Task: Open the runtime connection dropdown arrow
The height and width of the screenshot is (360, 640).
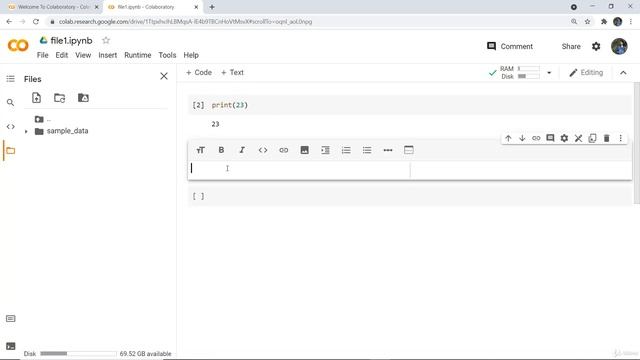Action: coord(549,73)
